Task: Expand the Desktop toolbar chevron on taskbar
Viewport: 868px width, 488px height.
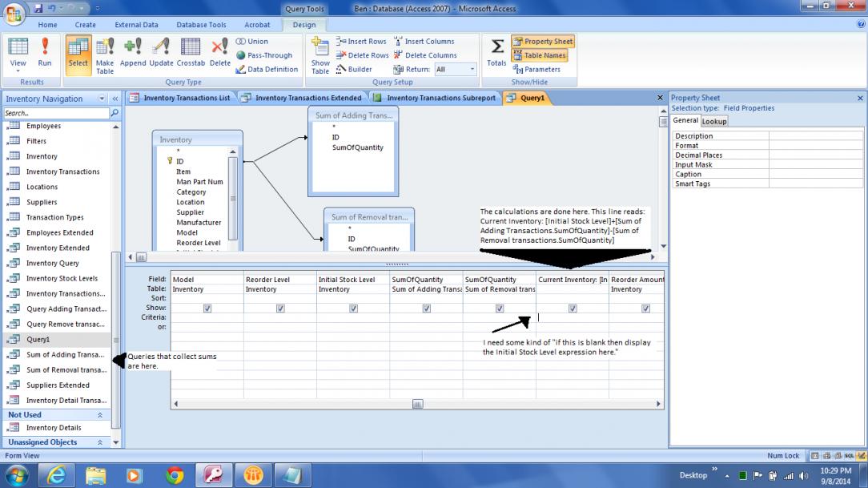Action: tap(714, 469)
